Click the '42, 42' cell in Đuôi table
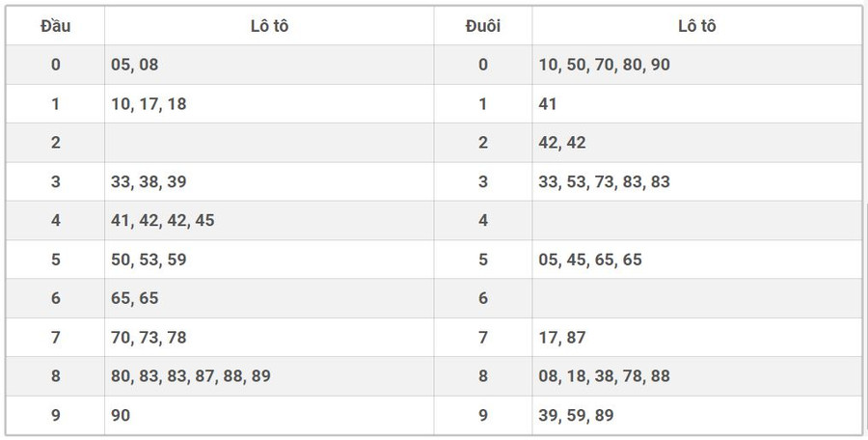The width and height of the screenshot is (868, 440). click(x=562, y=143)
